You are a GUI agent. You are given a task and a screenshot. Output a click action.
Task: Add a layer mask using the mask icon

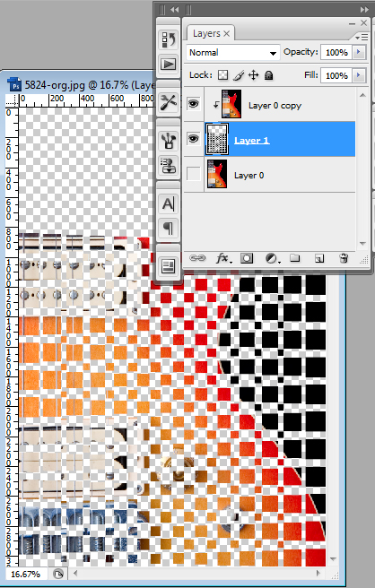point(247,258)
